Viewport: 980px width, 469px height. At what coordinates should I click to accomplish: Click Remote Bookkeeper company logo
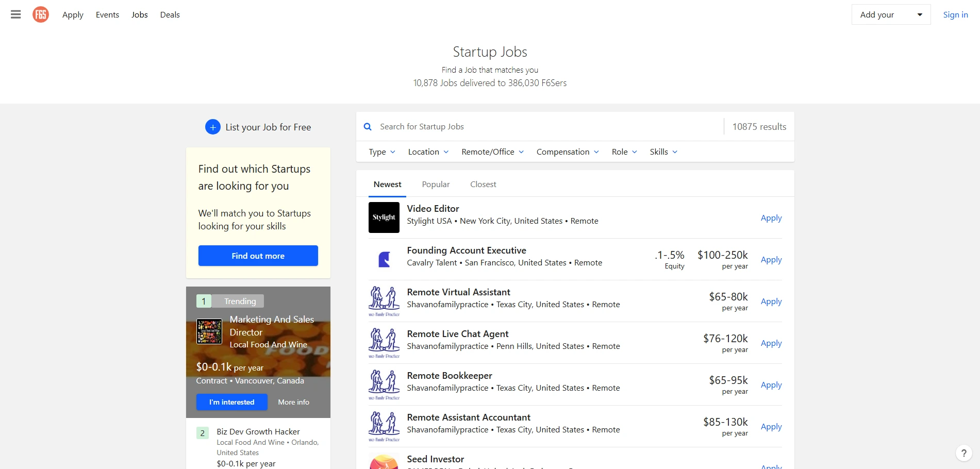pos(384,384)
